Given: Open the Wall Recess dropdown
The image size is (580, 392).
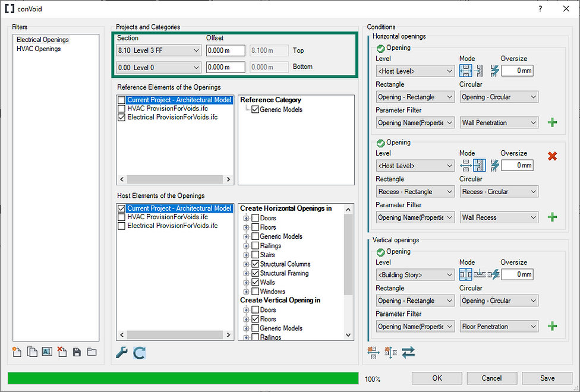Looking at the screenshot, I should pyautogui.click(x=499, y=217).
